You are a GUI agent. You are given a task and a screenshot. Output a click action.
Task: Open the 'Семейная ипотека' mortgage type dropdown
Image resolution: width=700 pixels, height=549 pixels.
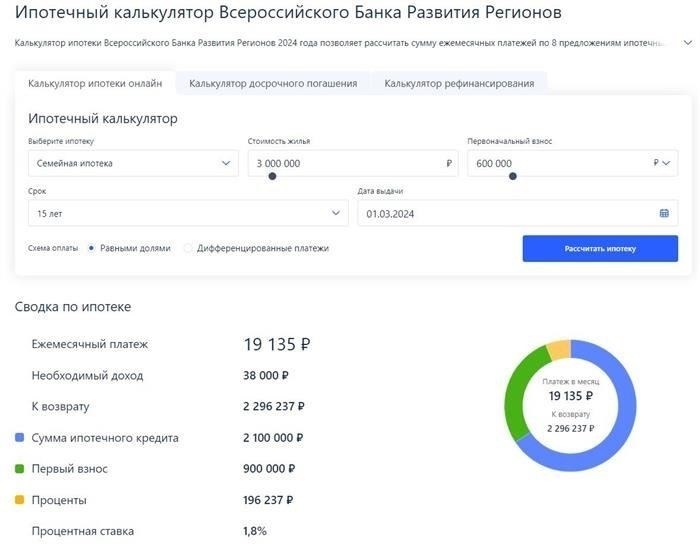tap(133, 163)
